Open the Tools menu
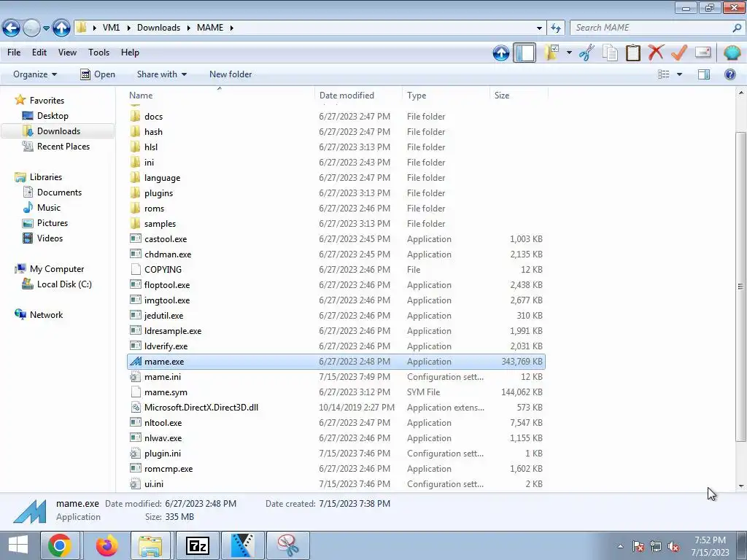The height and width of the screenshot is (560, 747). pos(98,52)
